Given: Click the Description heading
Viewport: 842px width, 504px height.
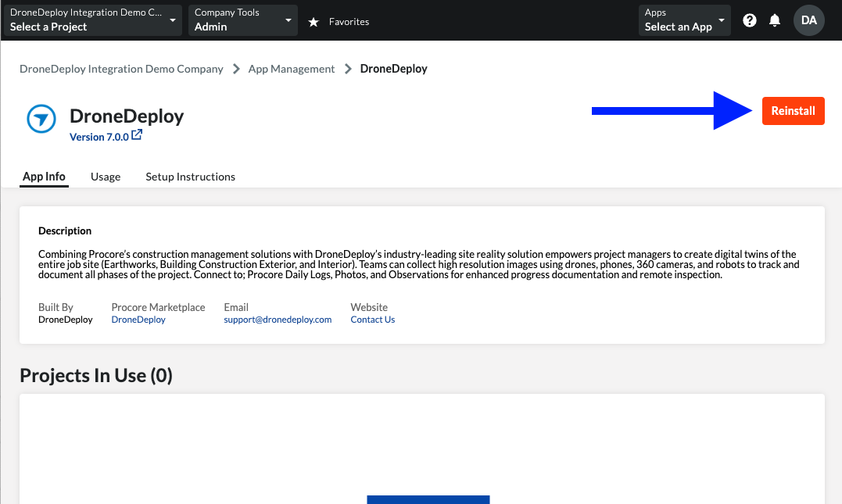Looking at the screenshot, I should coord(65,231).
